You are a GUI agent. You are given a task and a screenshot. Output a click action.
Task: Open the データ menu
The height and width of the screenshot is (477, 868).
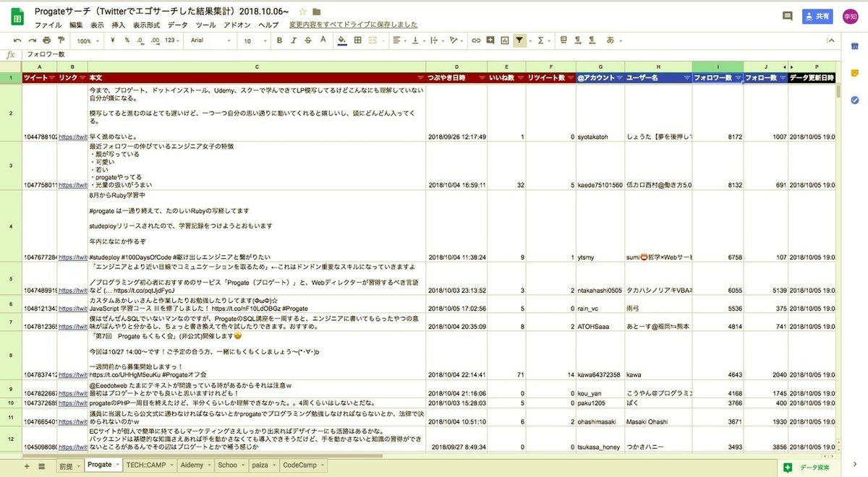[x=178, y=25]
